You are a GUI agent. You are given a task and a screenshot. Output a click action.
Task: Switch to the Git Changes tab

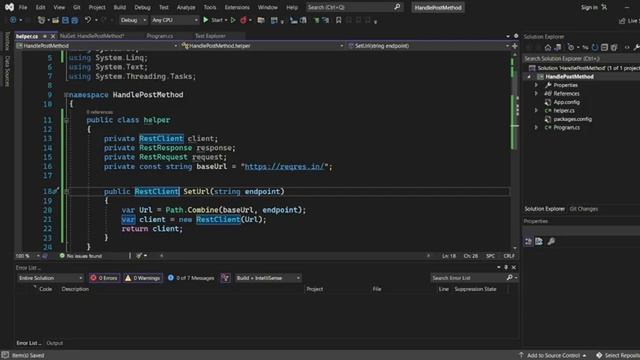coord(584,209)
